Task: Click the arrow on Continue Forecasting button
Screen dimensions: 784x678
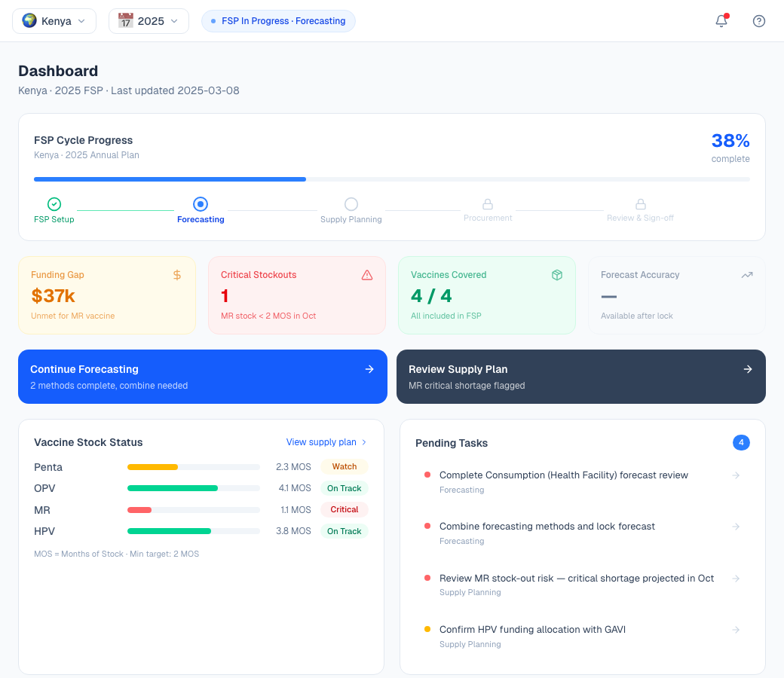Action: coord(369,369)
